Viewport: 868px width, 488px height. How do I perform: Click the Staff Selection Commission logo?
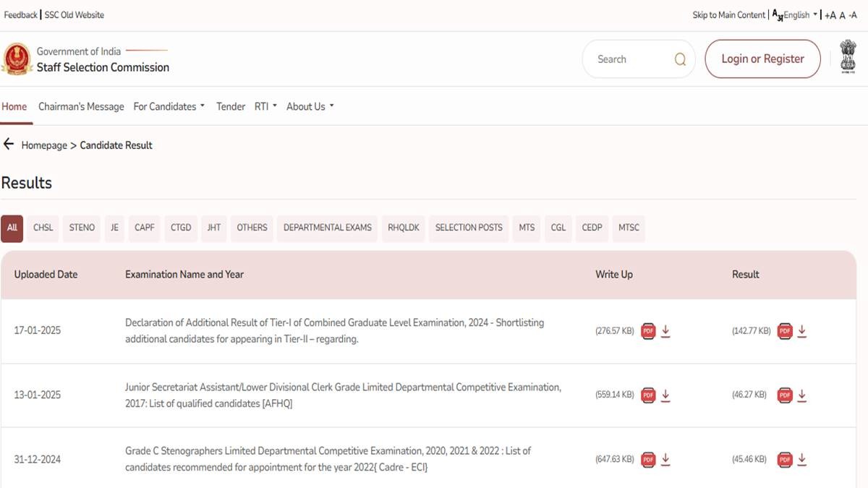point(16,59)
